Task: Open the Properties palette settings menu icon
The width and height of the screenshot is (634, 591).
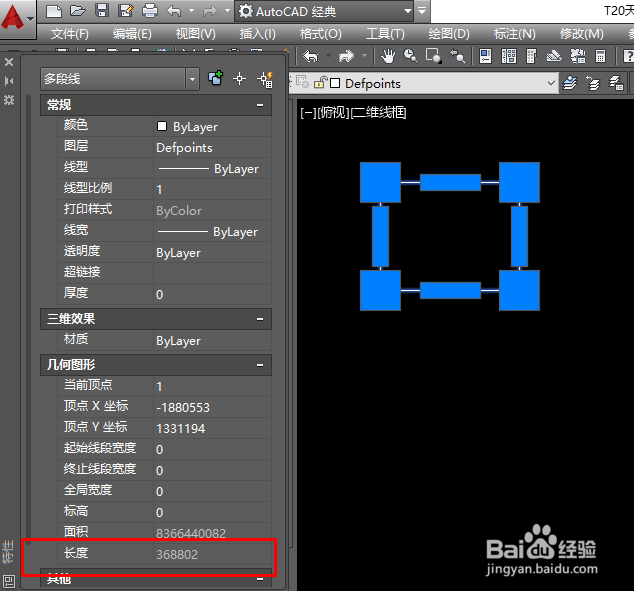Action: [9, 99]
